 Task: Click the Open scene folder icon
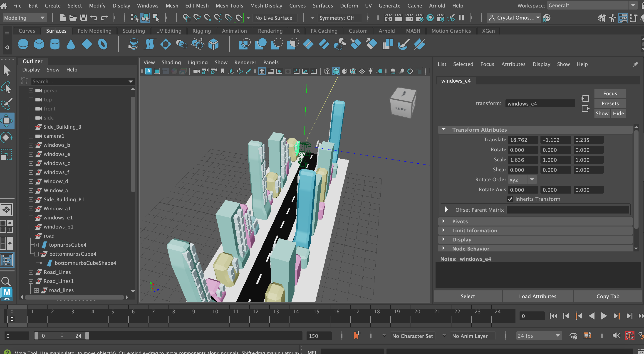(73, 18)
